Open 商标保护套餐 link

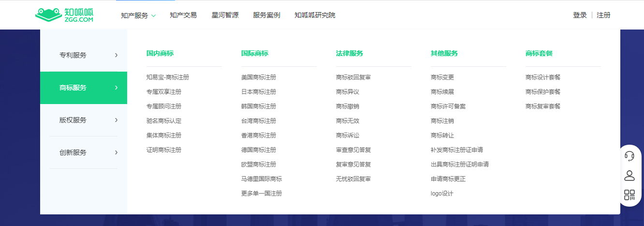(543, 92)
